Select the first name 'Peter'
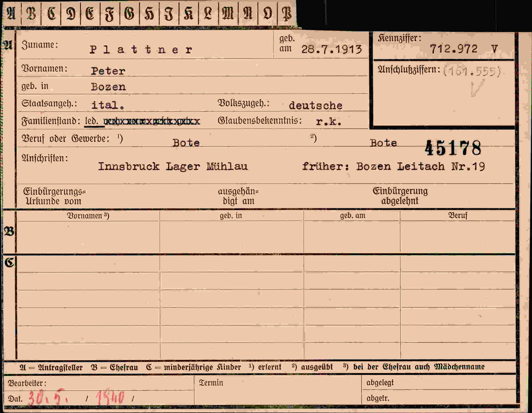Screen dimensions: 532x413 pos(108,71)
